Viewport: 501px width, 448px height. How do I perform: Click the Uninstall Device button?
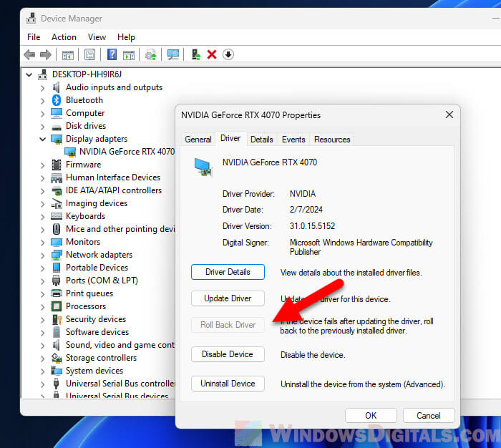pos(228,384)
